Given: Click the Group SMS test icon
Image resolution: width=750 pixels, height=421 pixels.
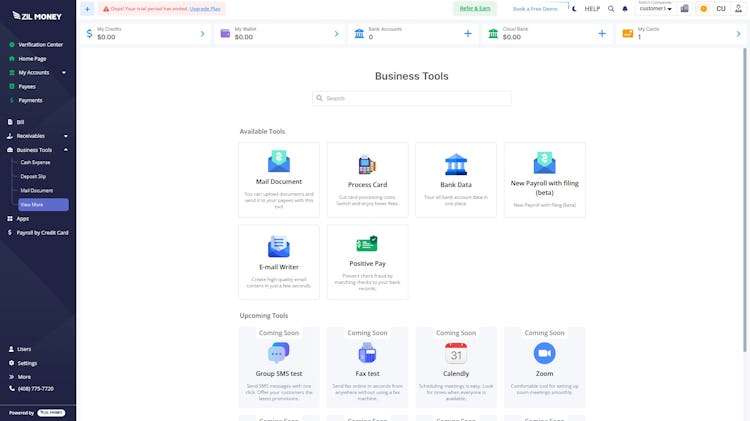Looking at the screenshot, I should (279, 353).
